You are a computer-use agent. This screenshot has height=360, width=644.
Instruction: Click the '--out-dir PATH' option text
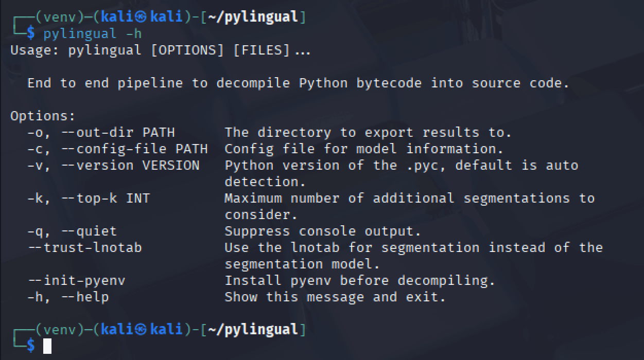pos(118,132)
